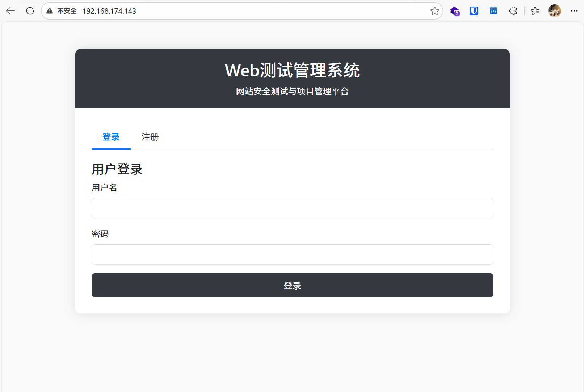Click the 用户名 input field
The image size is (584, 392).
tap(292, 208)
